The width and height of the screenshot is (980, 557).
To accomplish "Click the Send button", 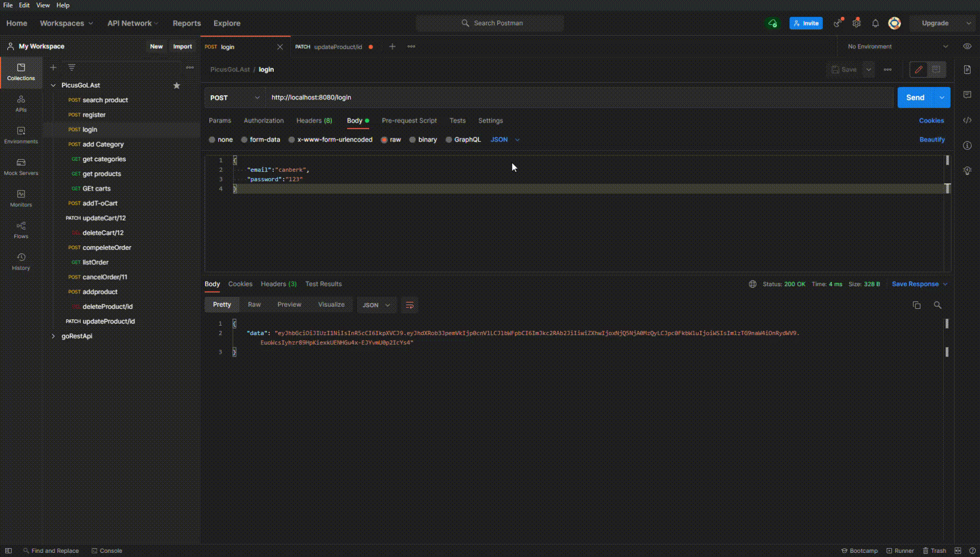I will point(916,98).
